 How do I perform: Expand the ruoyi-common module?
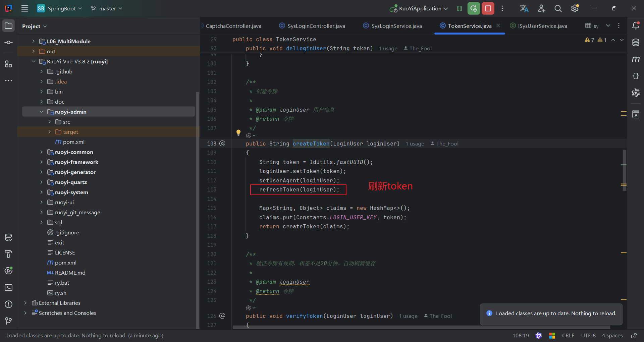[x=42, y=152]
